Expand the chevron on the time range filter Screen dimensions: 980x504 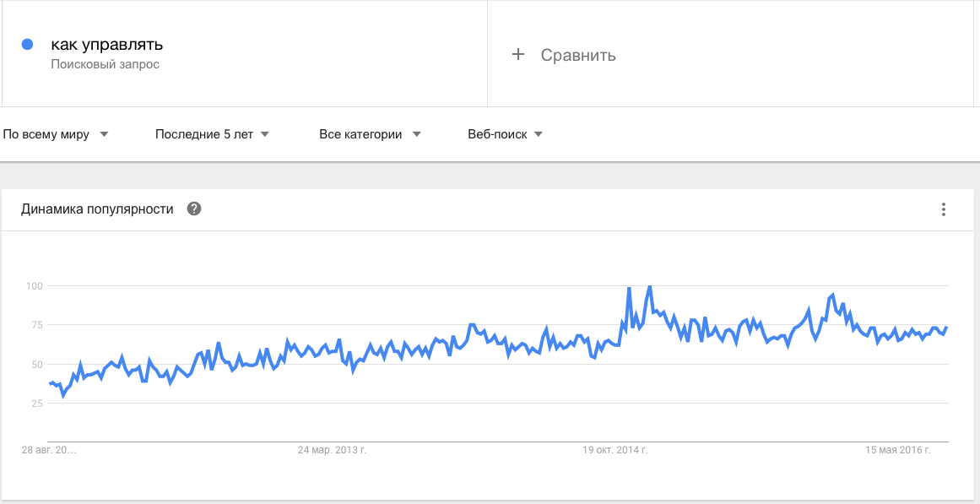[x=264, y=133]
